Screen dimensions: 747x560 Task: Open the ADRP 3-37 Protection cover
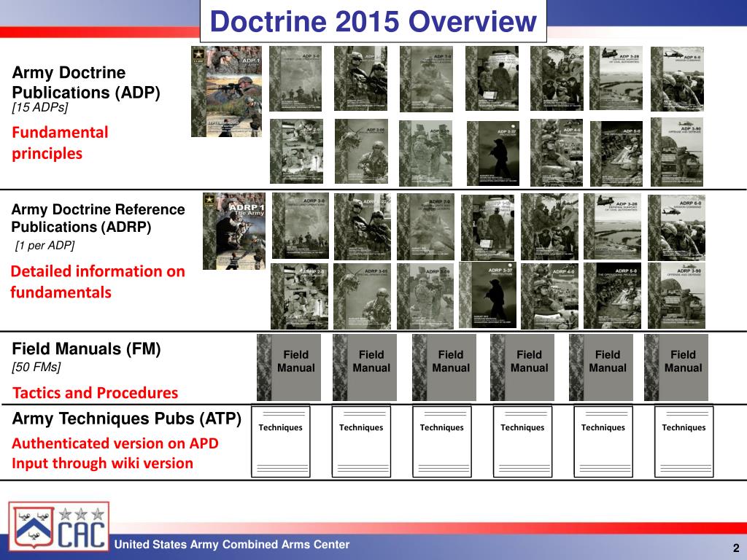[488, 295]
